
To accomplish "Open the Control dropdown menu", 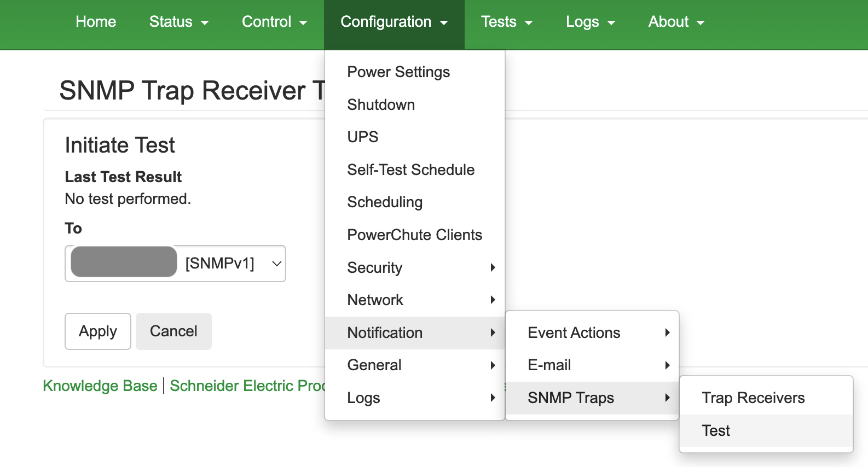I will [x=274, y=22].
